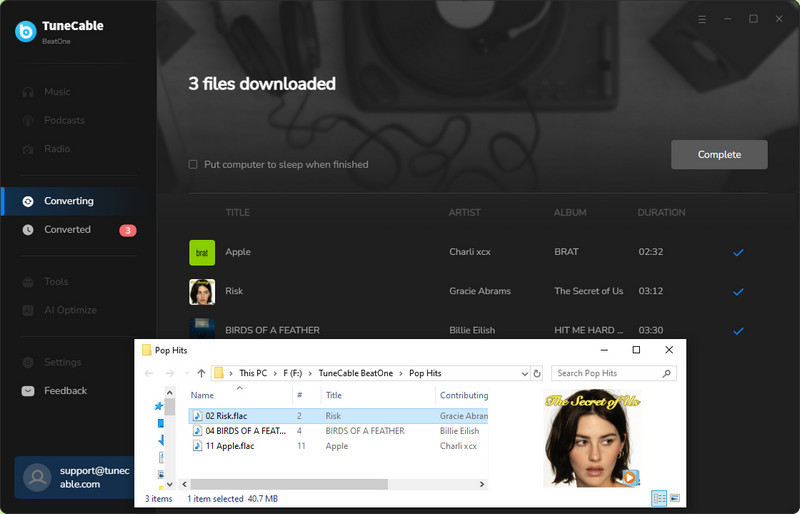The width and height of the screenshot is (800, 514).
Task: Click The Secret of Us preview thumbnail
Action: pyautogui.click(x=592, y=438)
